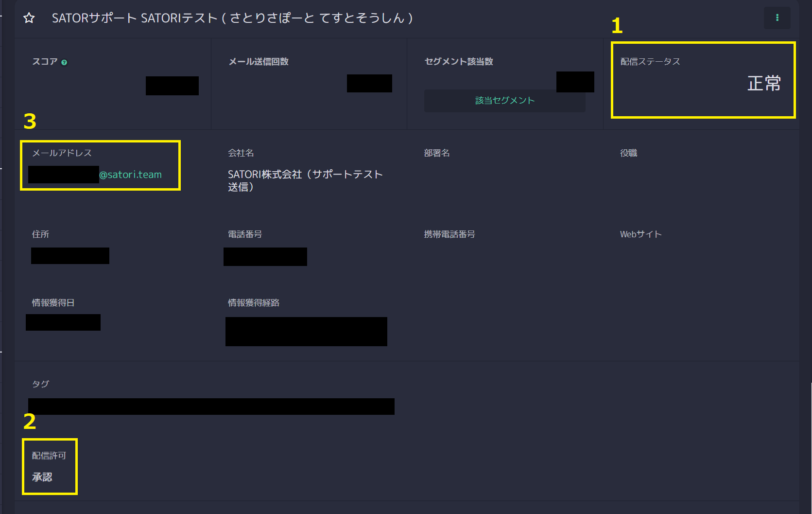Select the customer name heading text

click(x=232, y=18)
